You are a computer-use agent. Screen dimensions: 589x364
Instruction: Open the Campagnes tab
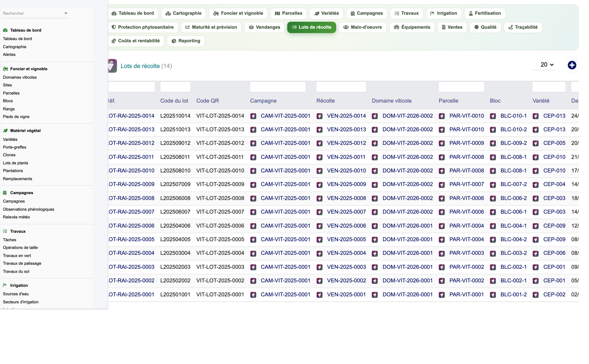tap(367, 13)
